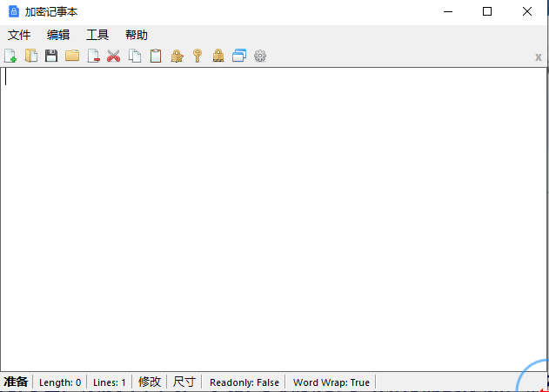Viewport: 549px width, 392px height.
Task: Save with the floppy disk icon
Action: (x=51, y=56)
